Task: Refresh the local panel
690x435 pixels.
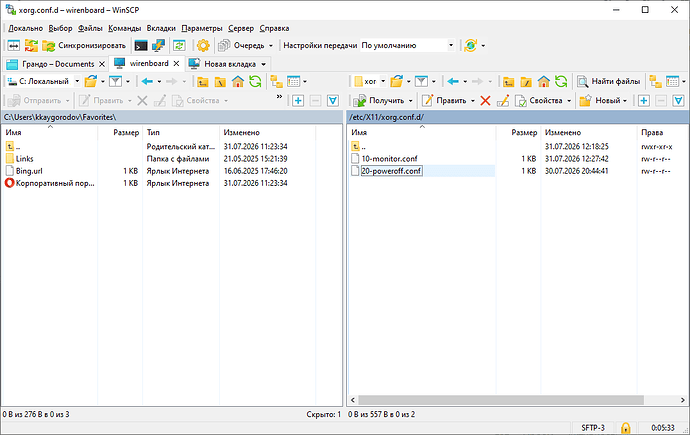Action: pos(255,81)
